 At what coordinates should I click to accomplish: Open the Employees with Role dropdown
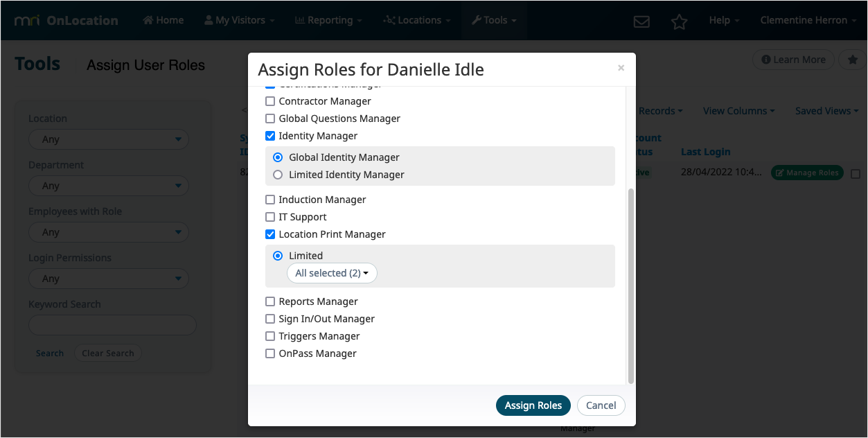[109, 232]
